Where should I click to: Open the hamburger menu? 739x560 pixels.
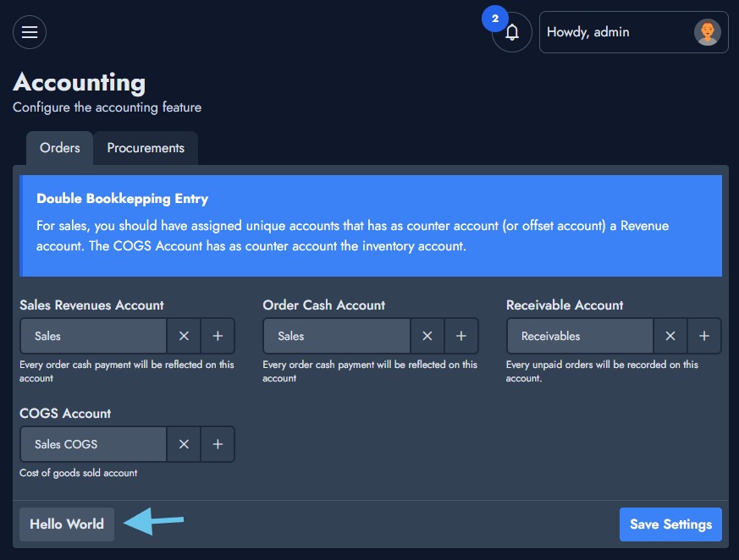click(x=30, y=32)
